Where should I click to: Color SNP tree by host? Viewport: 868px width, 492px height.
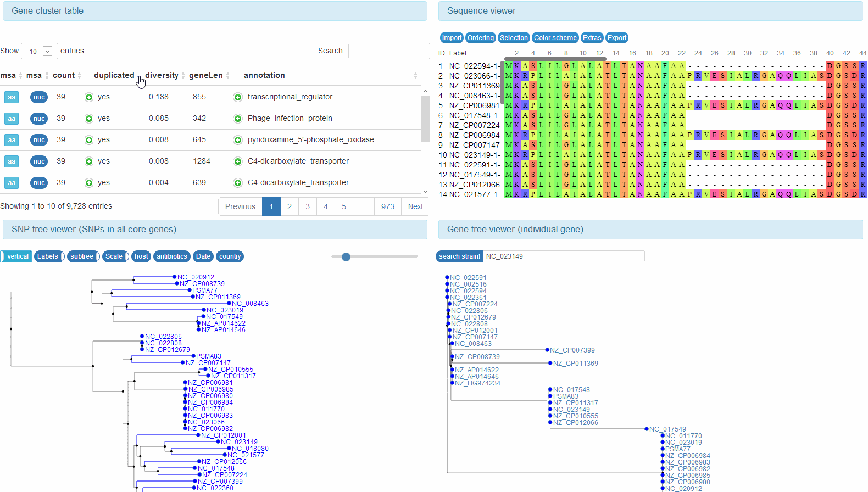141,256
